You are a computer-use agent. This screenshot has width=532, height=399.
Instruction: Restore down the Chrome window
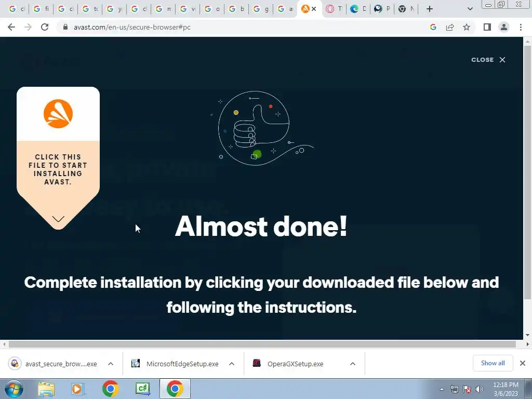tap(501, 5)
